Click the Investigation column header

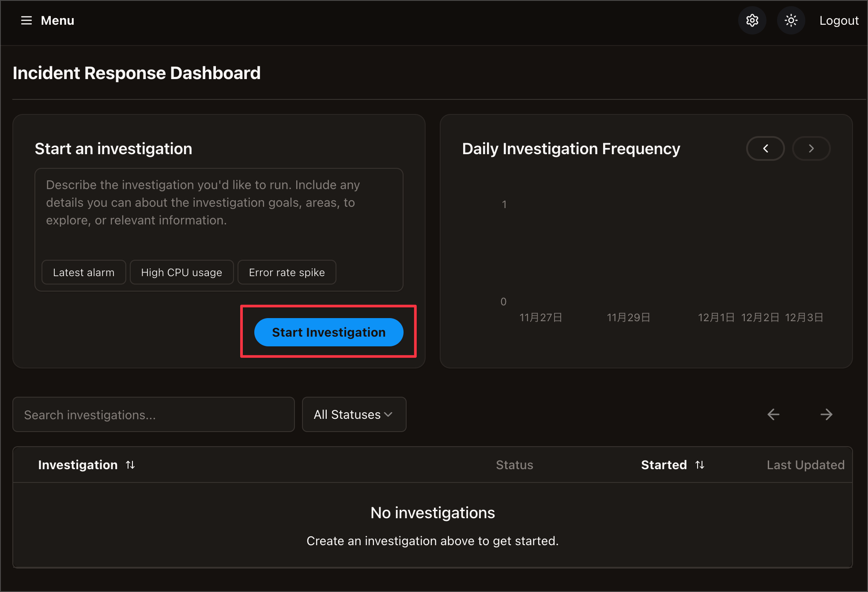tap(78, 465)
